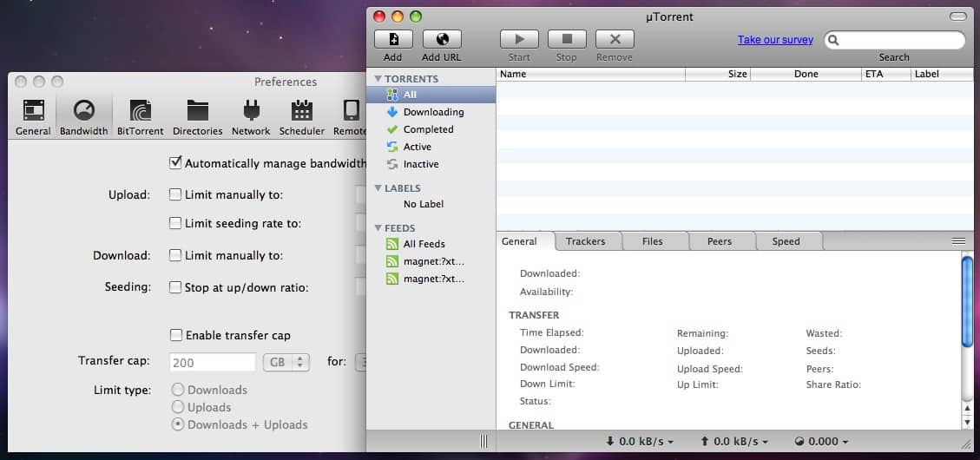Viewport: 980px width, 460px height.
Task: Select Uploads limit type radio button
Action: pyautogui.click(x=178, y=407)
